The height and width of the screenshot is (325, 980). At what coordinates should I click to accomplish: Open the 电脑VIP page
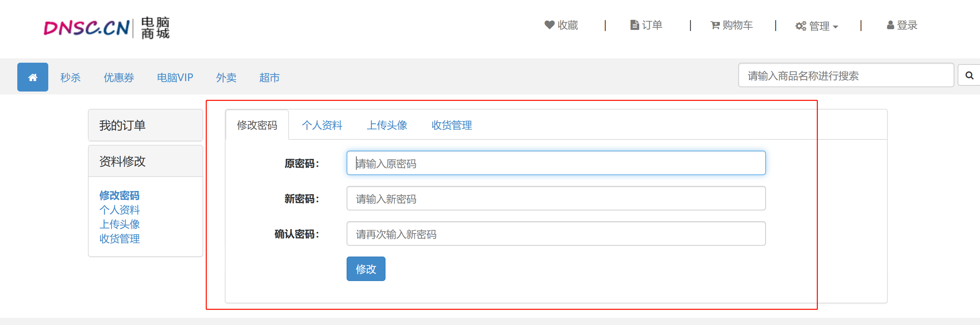pos(175,77)
